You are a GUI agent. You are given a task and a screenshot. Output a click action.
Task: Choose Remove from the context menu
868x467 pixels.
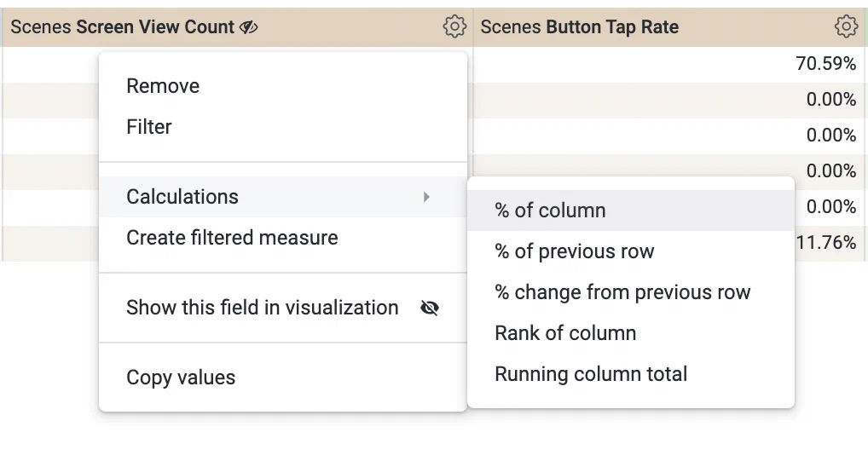click(163, 86)
